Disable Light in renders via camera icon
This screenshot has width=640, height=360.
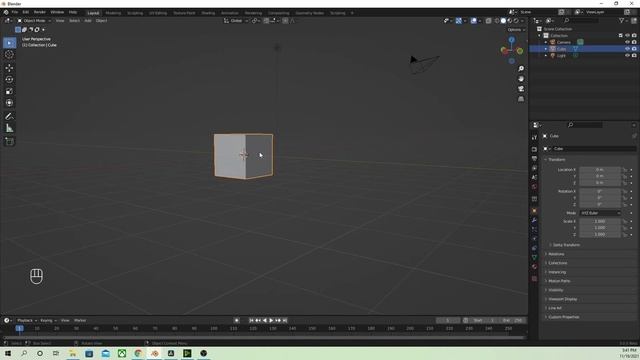coord(634,56)
